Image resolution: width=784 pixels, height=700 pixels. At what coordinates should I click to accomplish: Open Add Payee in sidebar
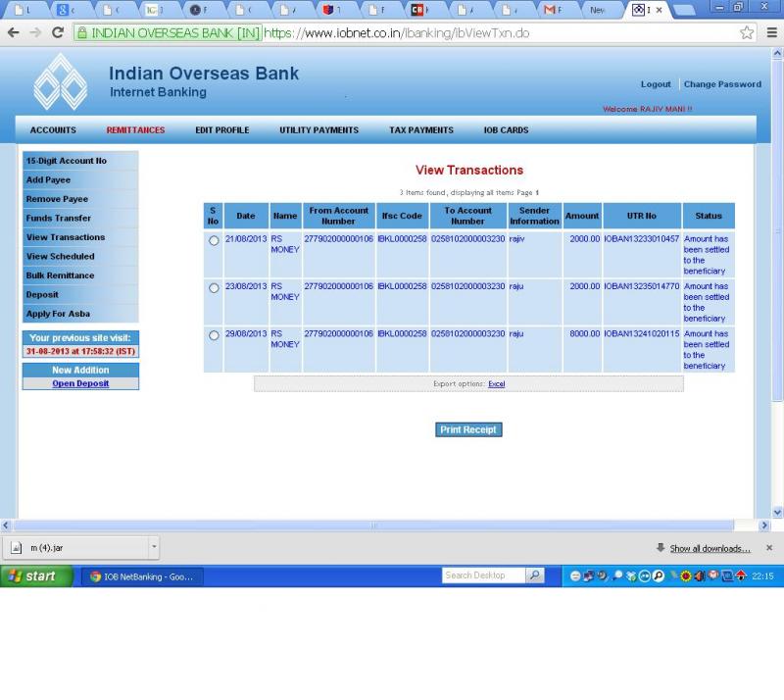pos(80,179)
